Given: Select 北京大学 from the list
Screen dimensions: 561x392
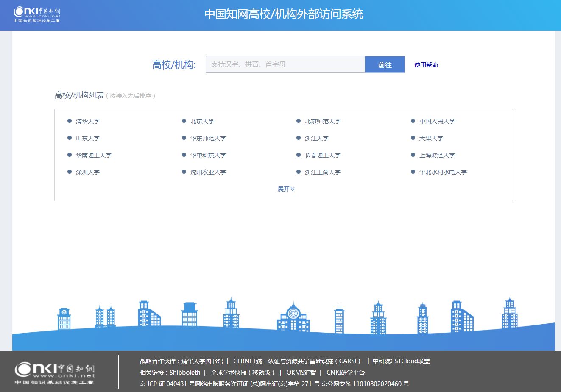Looking at the screenshot, I should click(x=202, y=121).
